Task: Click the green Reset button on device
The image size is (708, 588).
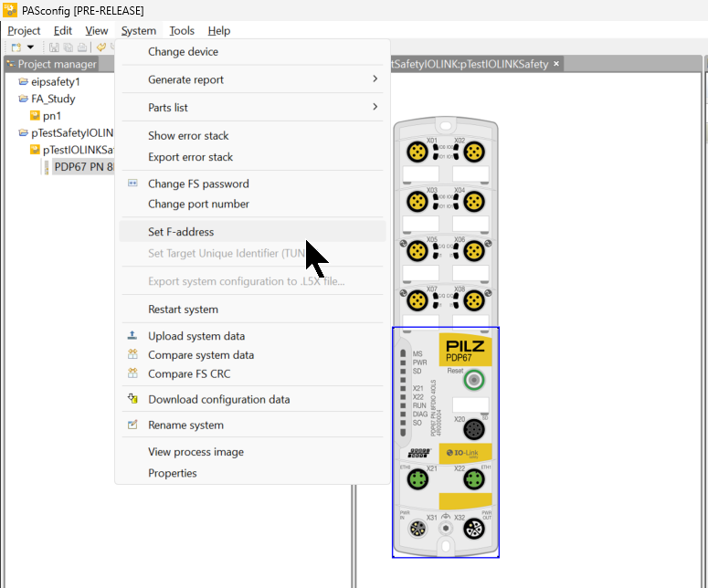Action: 473,380
